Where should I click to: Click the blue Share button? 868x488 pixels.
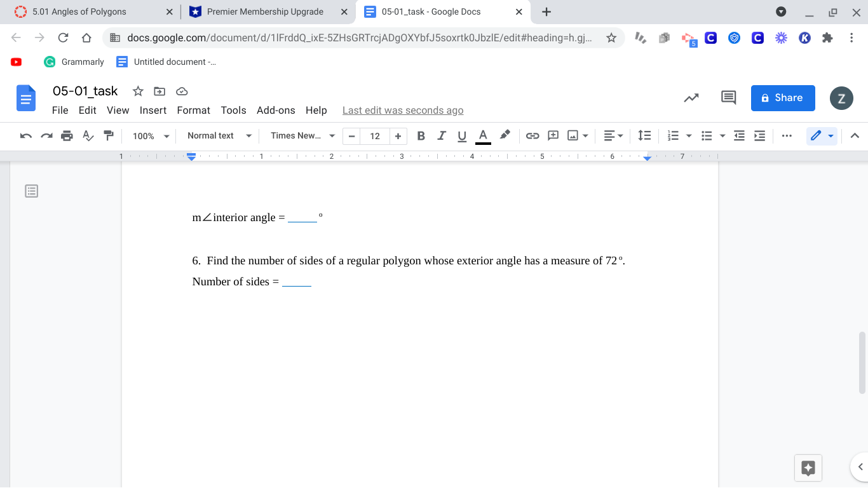click(783, 98)
